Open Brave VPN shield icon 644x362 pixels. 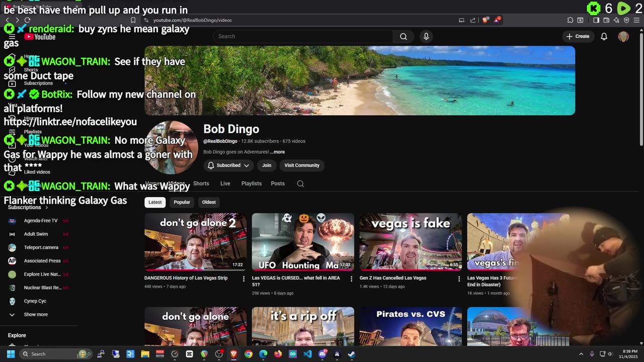626,20
